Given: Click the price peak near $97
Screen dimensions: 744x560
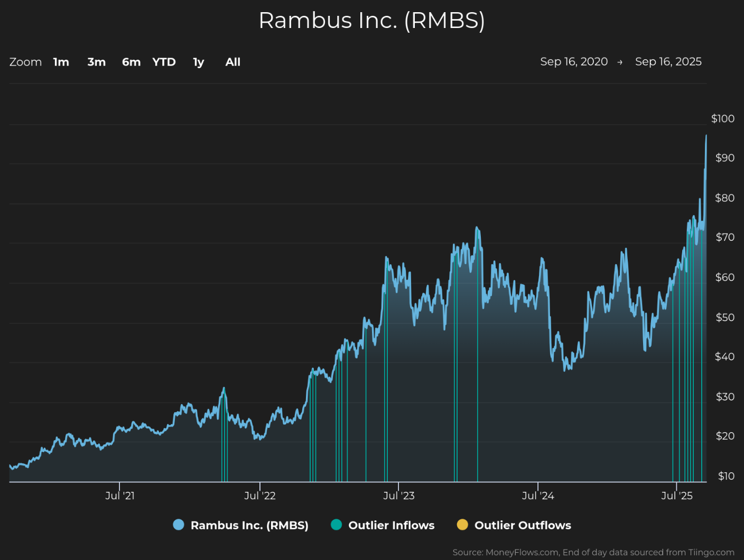Looking at the screenshot, I should click(x=706, y=136).
